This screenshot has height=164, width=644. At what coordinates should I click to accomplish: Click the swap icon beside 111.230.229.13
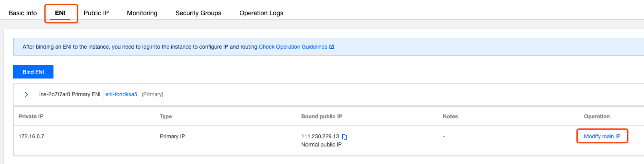344,137
